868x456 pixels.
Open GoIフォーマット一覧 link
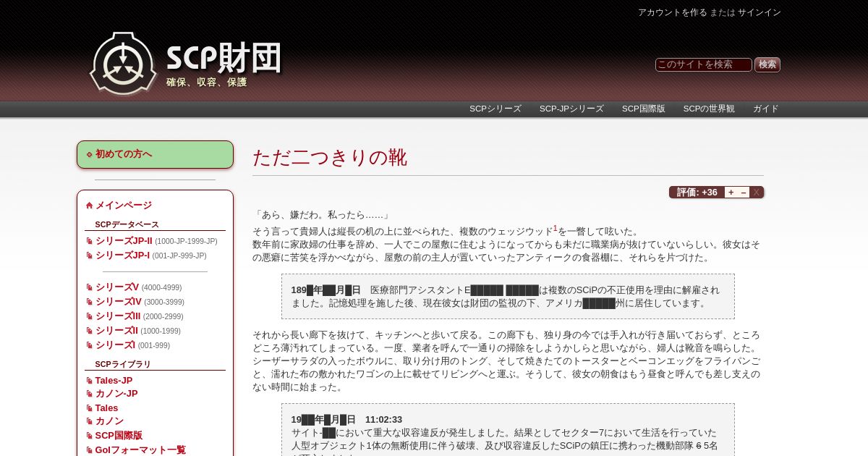tap(140, 449)
